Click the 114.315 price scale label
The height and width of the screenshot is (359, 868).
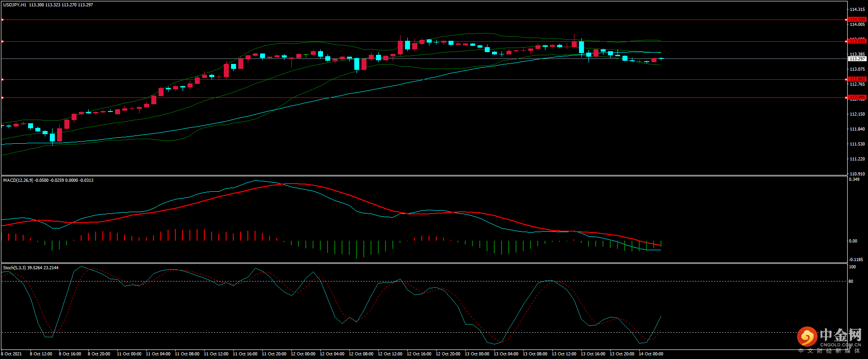coord(857,10)
